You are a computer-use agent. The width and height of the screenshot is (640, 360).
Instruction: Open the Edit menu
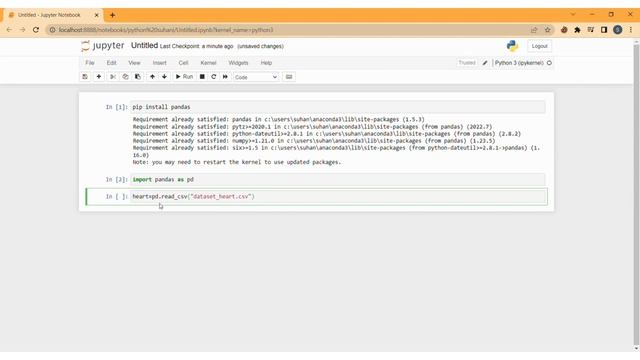tap(111, 63)
